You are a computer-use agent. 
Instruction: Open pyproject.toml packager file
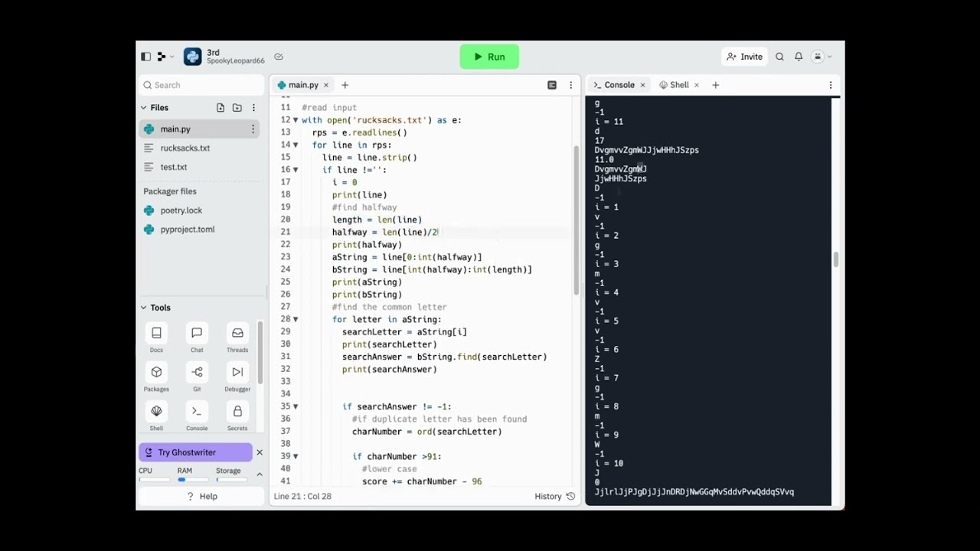coord(199,230)
